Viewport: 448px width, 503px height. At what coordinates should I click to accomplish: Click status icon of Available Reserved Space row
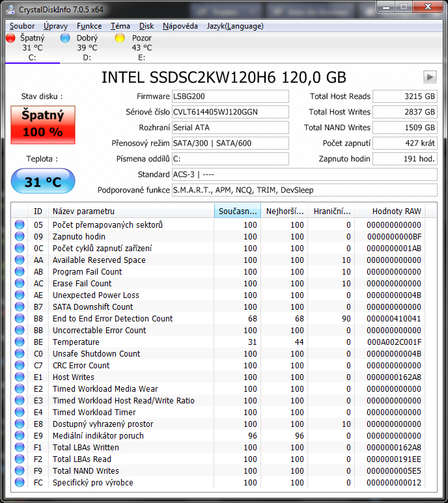point(20,260)
